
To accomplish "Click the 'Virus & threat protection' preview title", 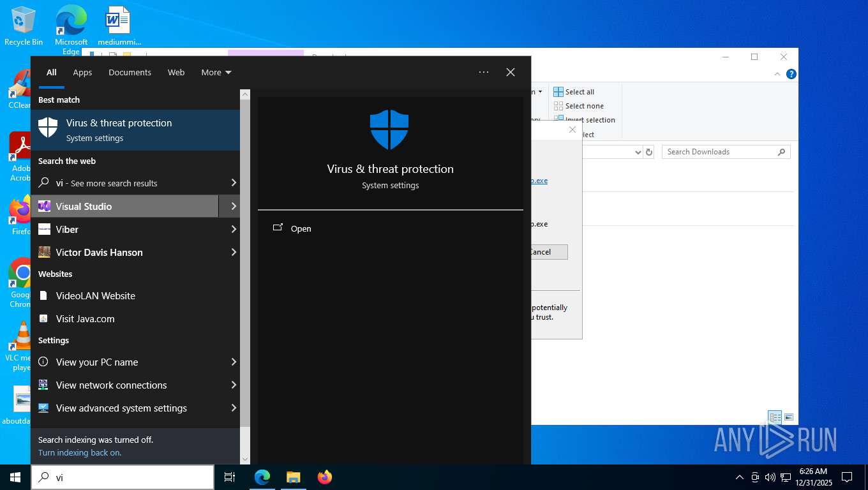I will click(x=391, y=169).
